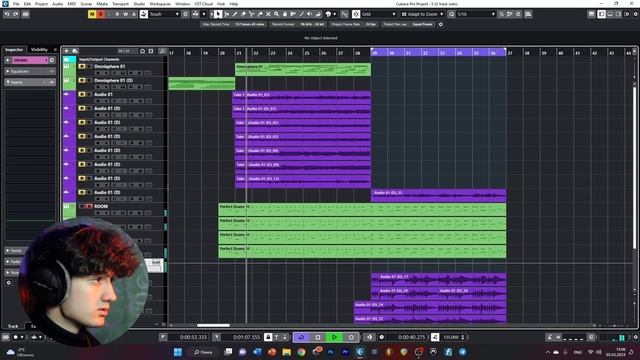
Task: Click the Add Track plus button
Action: tap(67, 51)
